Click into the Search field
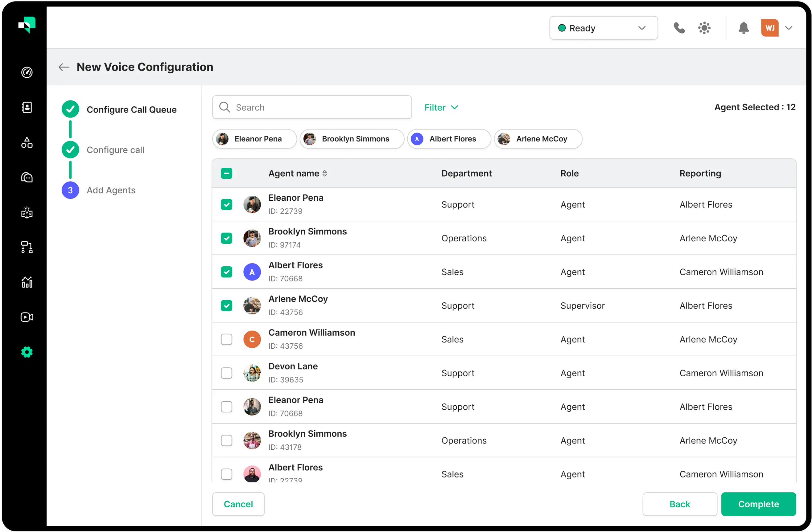Image resolution: width=812 pixels, height=532 pixels. point(312,107)
